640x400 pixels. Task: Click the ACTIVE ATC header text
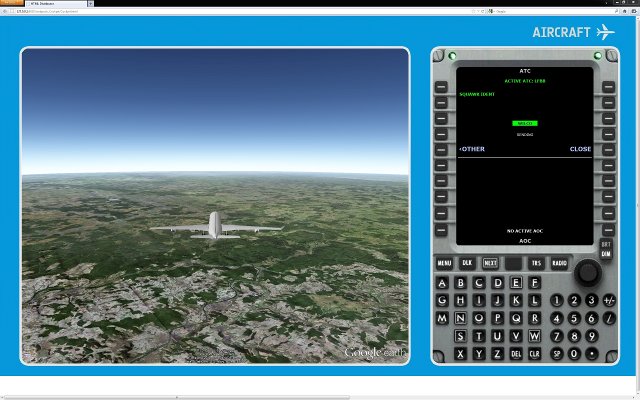pyautogui.click(x=524, y=81)
